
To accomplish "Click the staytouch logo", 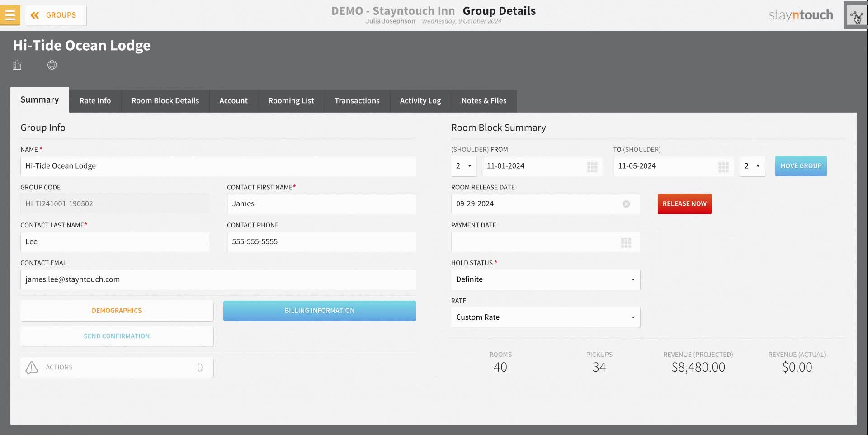I will coord(801,15).
